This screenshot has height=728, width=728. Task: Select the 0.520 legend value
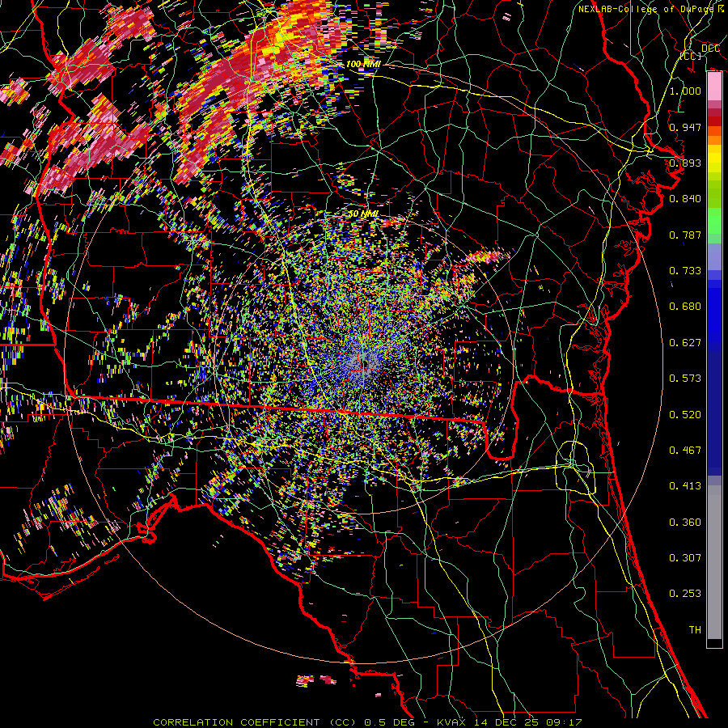[685, 415]
